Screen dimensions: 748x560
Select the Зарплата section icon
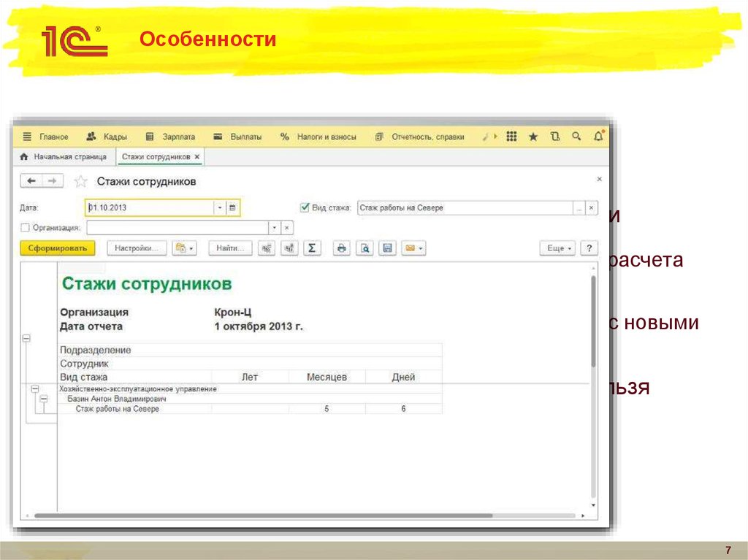coord(152,136)
